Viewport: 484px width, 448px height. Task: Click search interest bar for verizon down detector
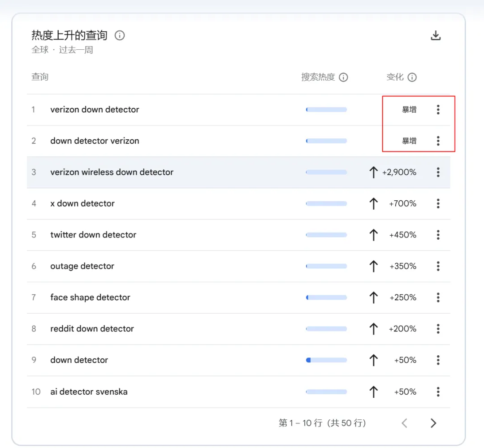(x=326, y=109)
